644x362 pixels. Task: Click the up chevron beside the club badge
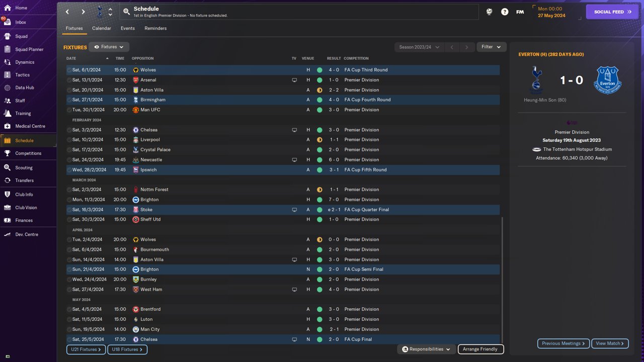(110, 9)
